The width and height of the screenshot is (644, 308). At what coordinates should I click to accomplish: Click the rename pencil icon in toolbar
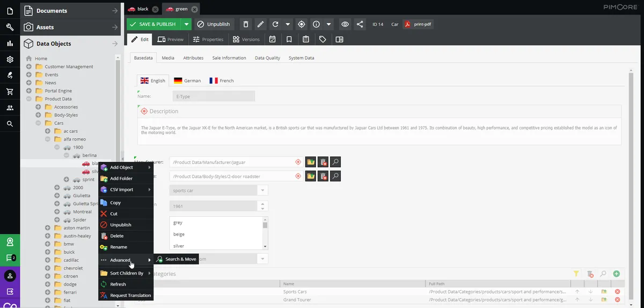click(260, 24)
